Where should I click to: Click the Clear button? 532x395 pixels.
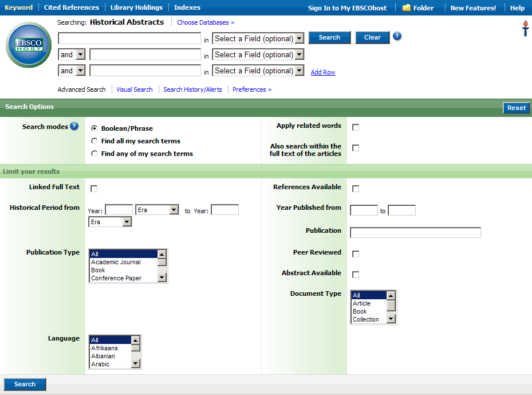tap(373, 37)
